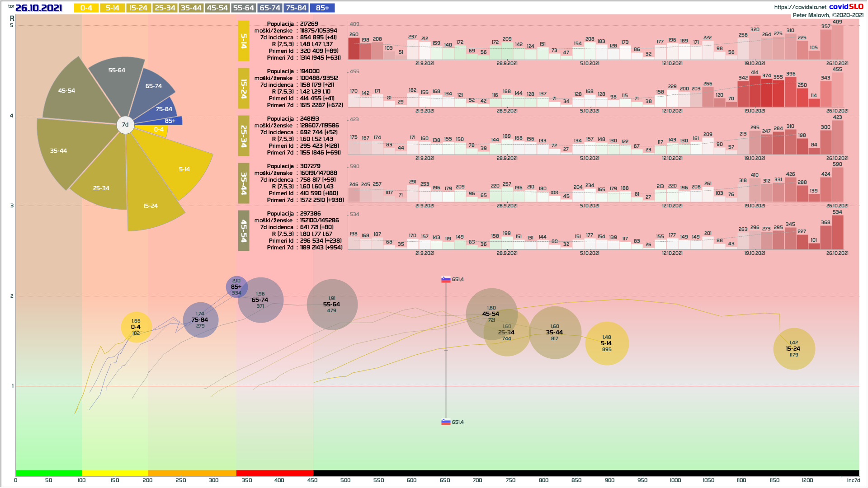Click the covidSLO logo text

pyautogui.click(x=846, y=6)
